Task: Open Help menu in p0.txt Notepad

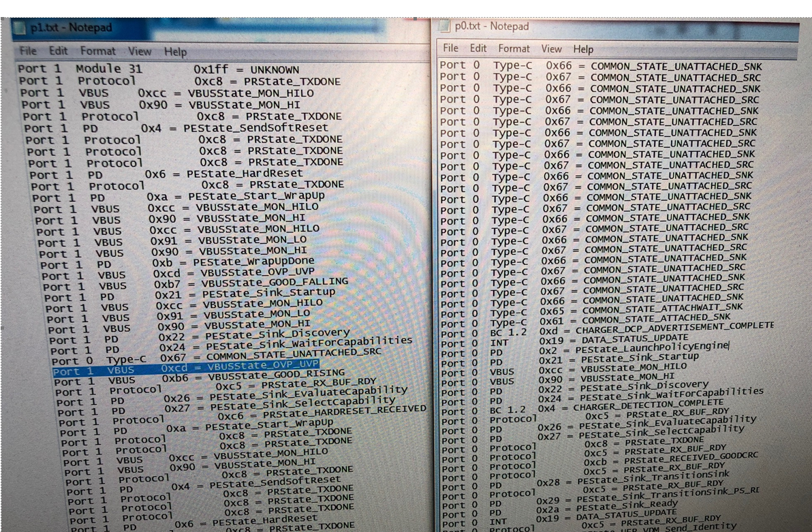Action: pos(583,49)
